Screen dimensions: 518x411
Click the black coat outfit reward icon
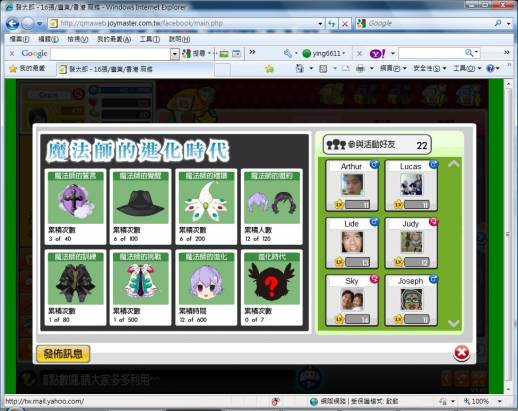coord(76,283)
